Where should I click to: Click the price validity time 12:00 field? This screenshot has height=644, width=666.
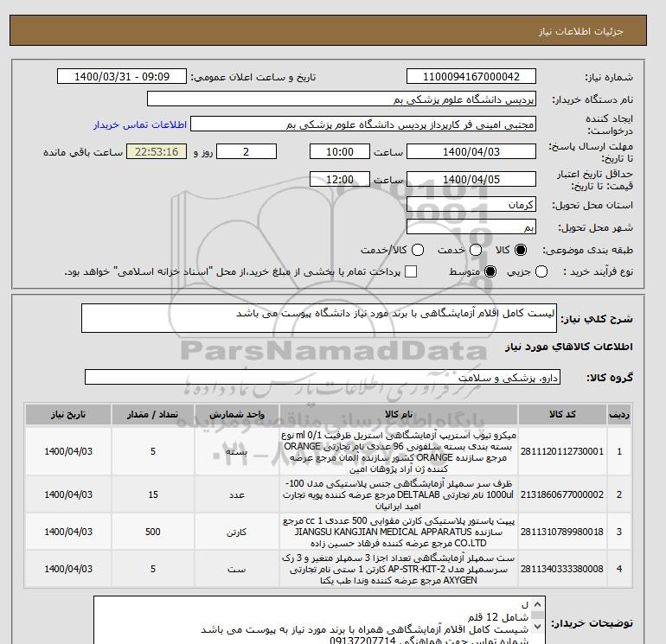point(340,179)
